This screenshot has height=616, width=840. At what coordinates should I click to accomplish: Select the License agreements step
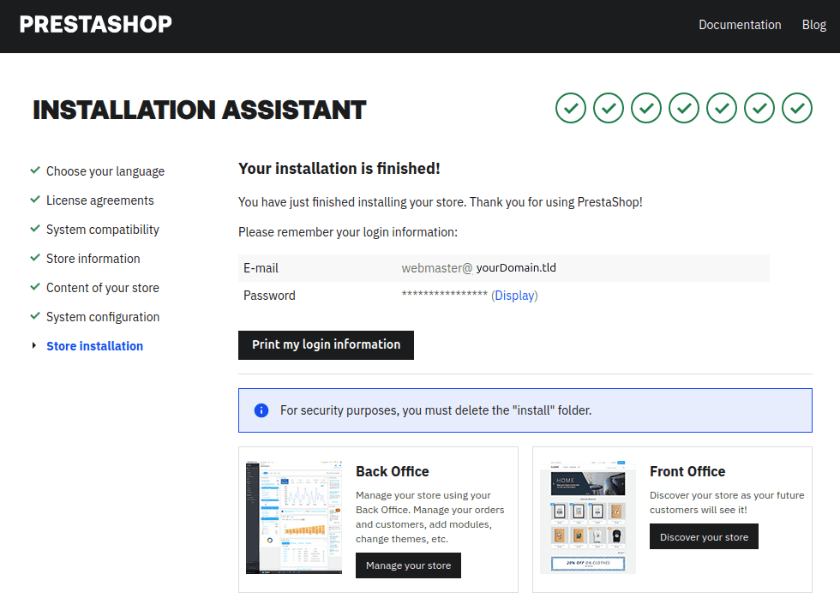100,200
